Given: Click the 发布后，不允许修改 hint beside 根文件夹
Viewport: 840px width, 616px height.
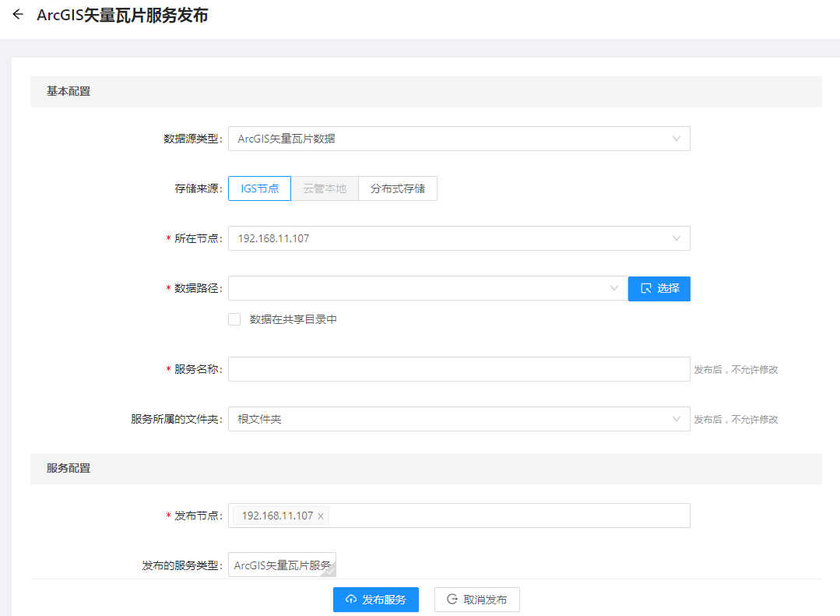Looking at the screenshot, I should pos(736,419).
